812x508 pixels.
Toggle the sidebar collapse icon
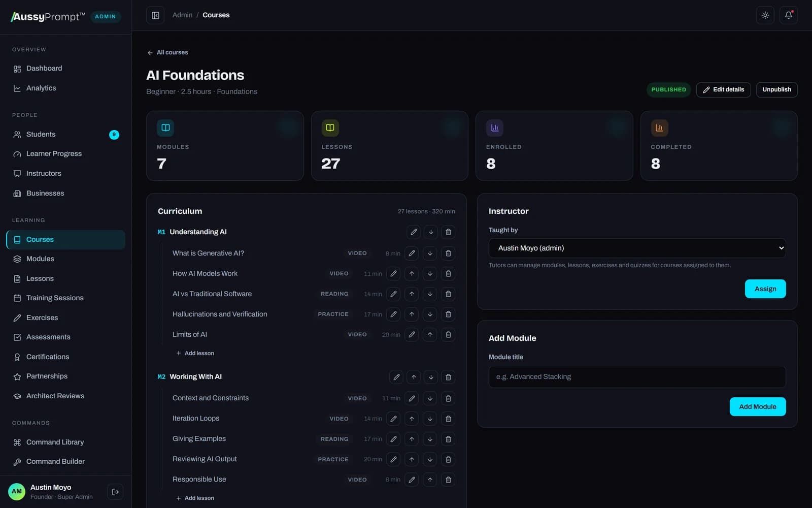tap(155, 15)
